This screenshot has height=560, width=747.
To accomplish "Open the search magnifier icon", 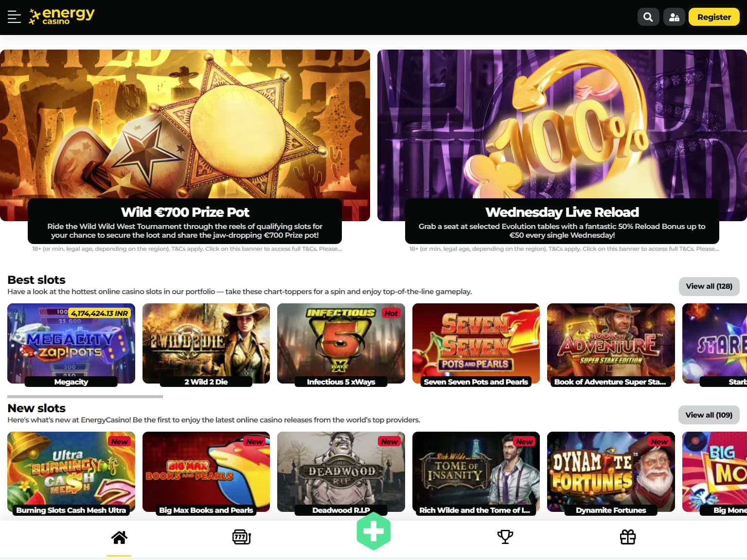I will point(648,17).
